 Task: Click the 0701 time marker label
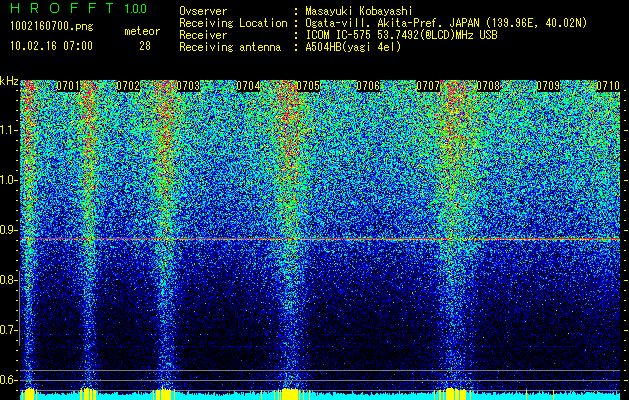[68, 86]
